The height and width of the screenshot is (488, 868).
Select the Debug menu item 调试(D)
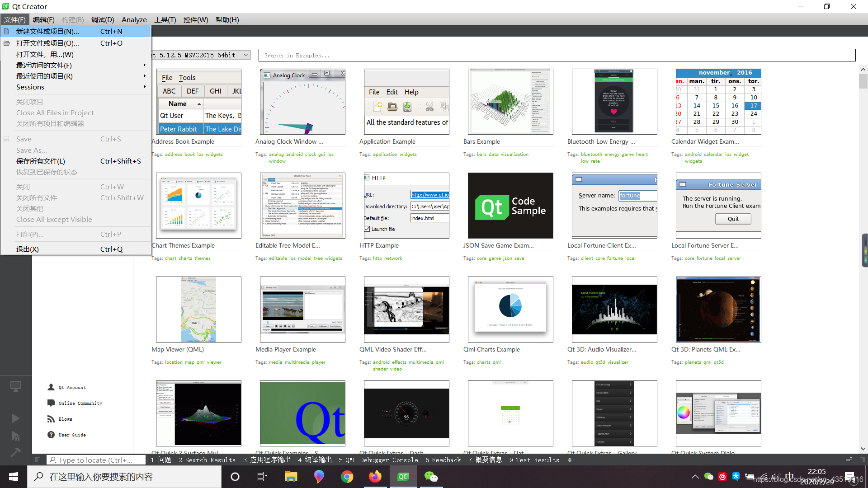[x=101, y=19]
